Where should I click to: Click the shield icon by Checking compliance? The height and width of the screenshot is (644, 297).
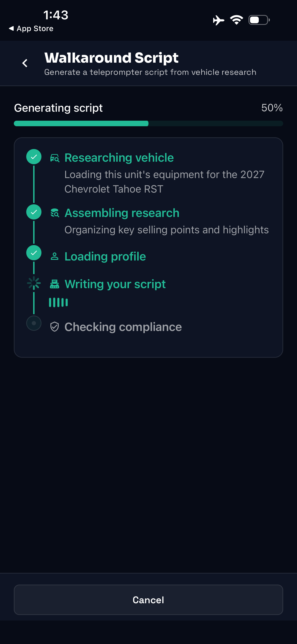pos(55,327)
